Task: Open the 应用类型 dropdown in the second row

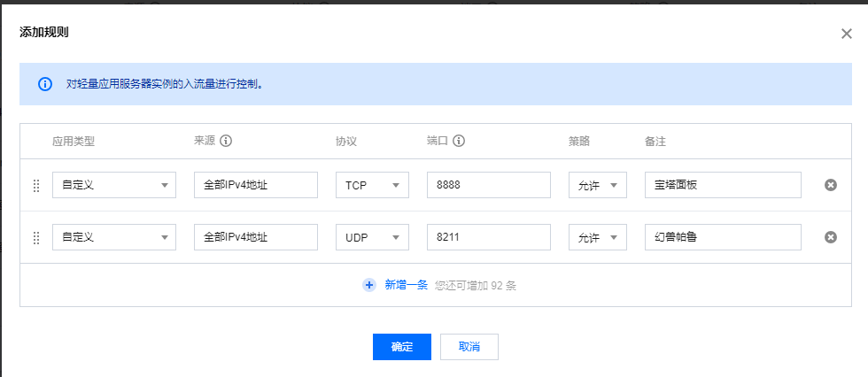Action: click(114, 237)
